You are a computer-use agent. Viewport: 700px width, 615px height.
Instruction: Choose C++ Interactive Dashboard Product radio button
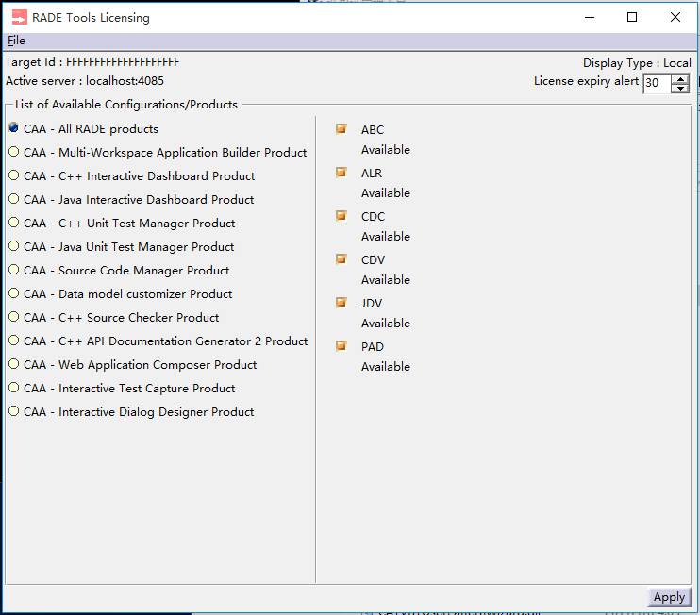[14, 175]
